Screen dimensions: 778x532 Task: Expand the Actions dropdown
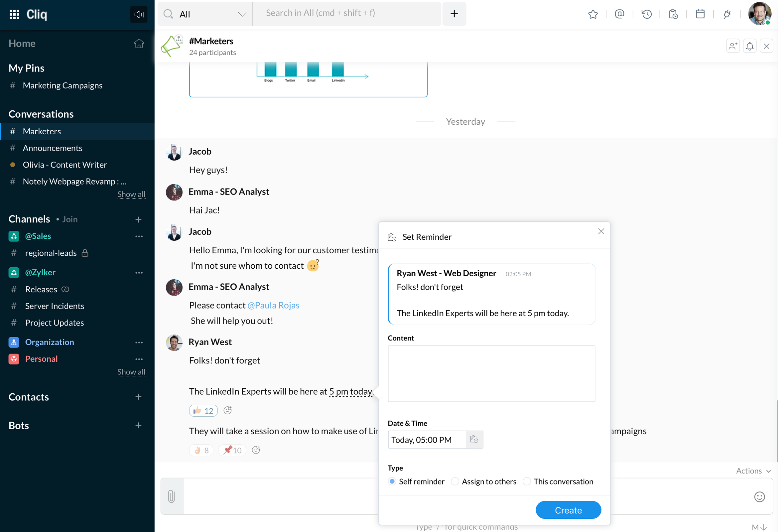click(x=753, y=471)
